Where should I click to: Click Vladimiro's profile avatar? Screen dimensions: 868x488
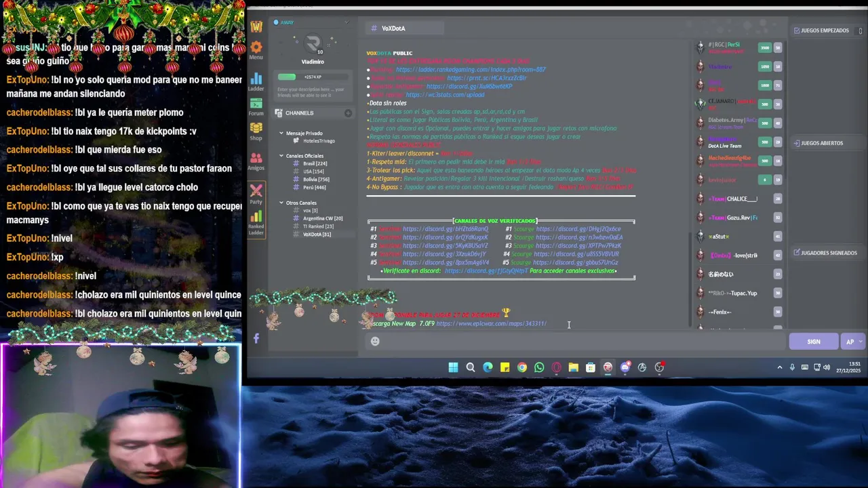(313, 43)
